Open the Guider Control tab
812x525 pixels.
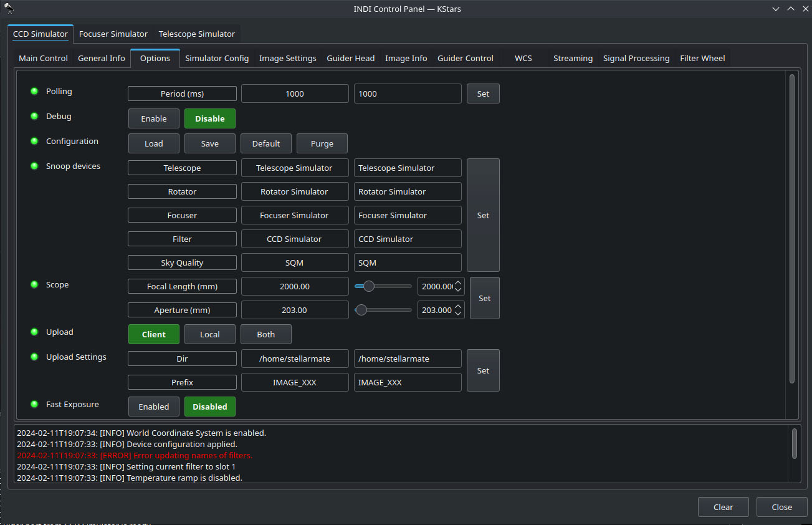click(466, 58)
